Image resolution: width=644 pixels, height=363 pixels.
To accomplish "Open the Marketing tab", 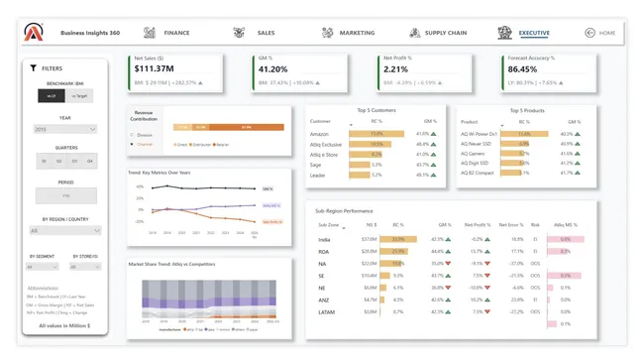I will click(357, 33).
